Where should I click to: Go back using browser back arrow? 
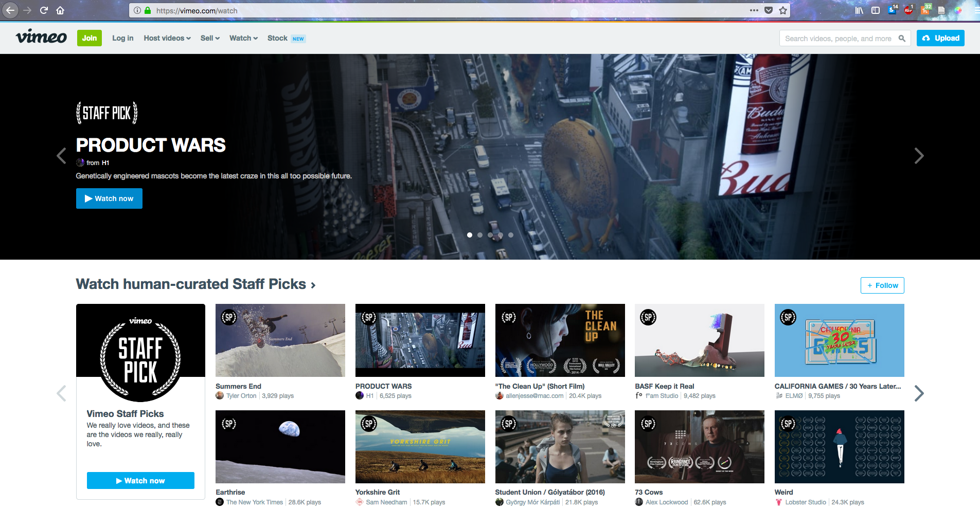10,10
